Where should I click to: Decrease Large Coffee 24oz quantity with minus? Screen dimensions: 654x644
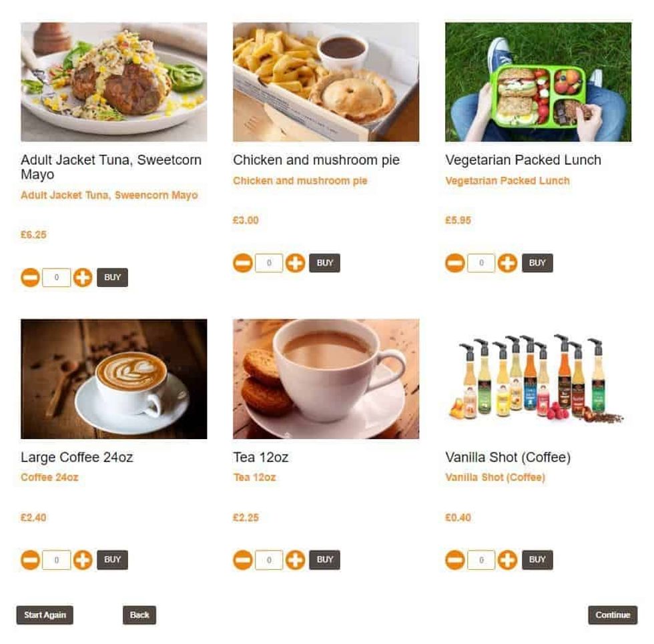(x=31, y=560)
